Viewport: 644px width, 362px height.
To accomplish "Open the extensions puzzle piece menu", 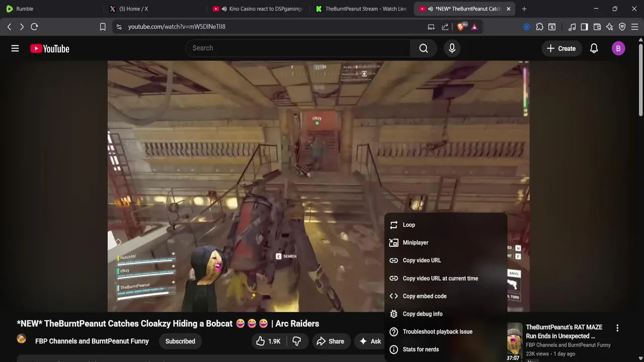I will pyautogui.click(x=539, y=27).
